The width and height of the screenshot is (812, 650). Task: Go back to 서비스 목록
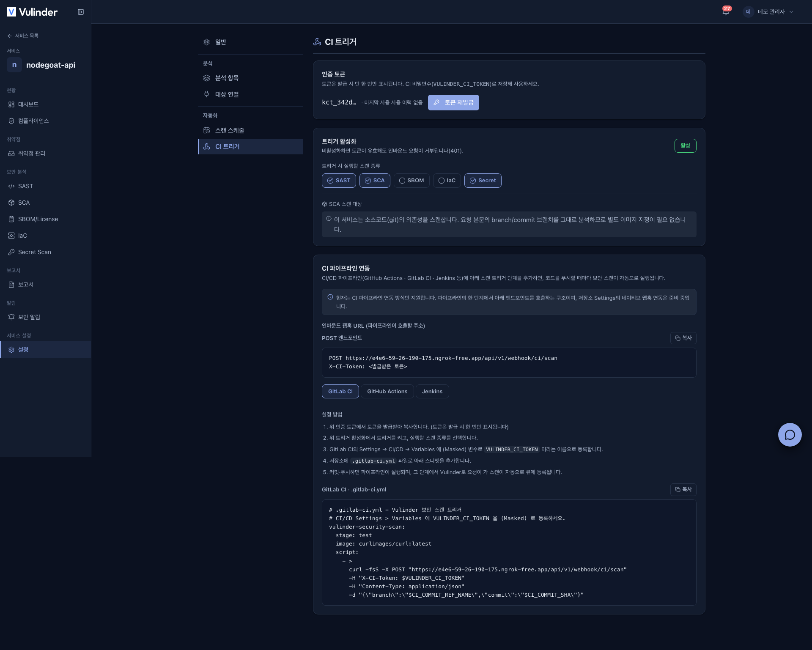pyautogui.click(x=23, y=36)
